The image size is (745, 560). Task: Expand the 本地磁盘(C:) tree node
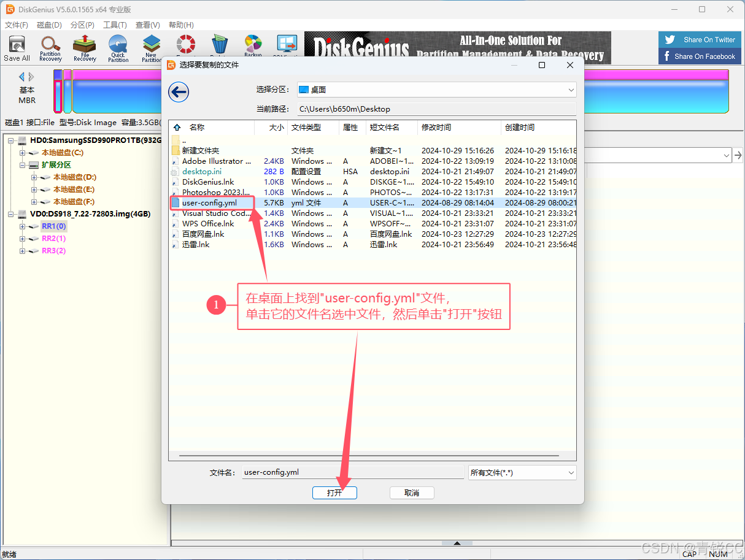(23, 153)
